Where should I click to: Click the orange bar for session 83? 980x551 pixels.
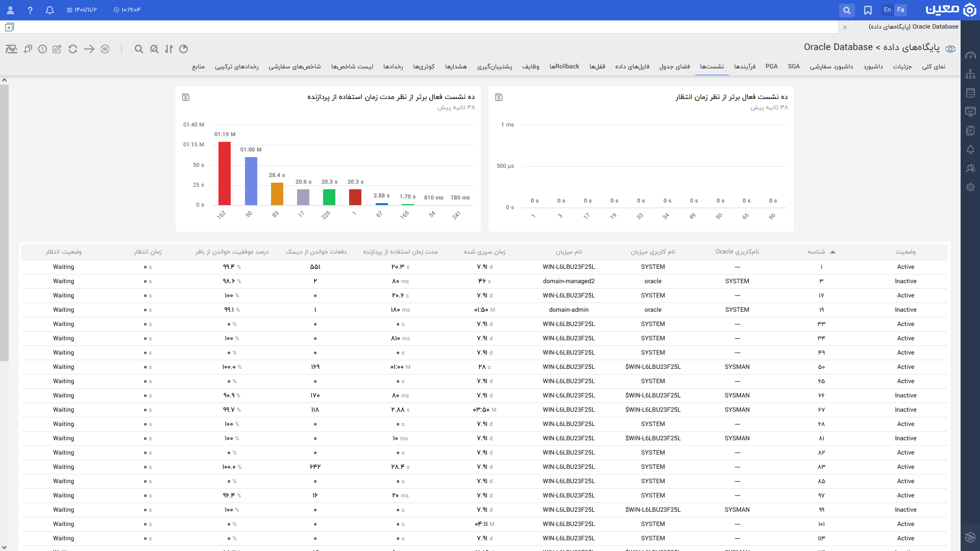pyautogui.click(x=277, y=194)
